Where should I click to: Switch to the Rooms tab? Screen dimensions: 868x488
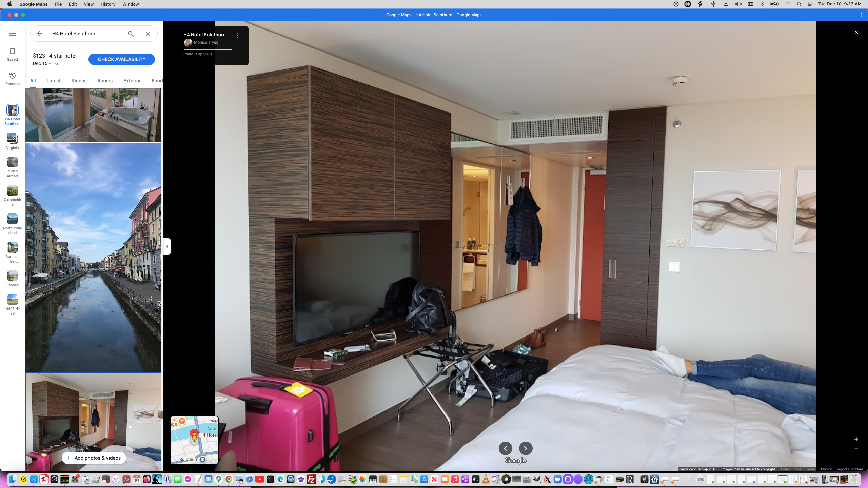(105, 81)
